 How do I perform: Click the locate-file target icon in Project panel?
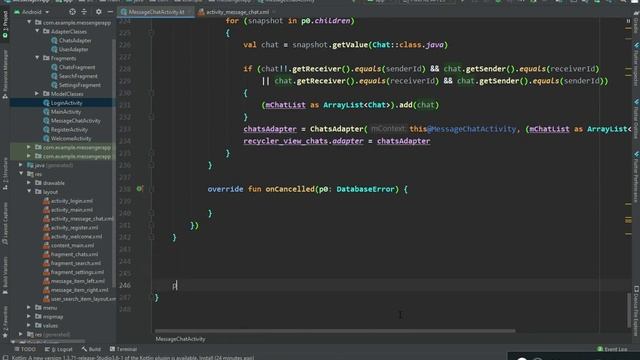pos(72,12)
